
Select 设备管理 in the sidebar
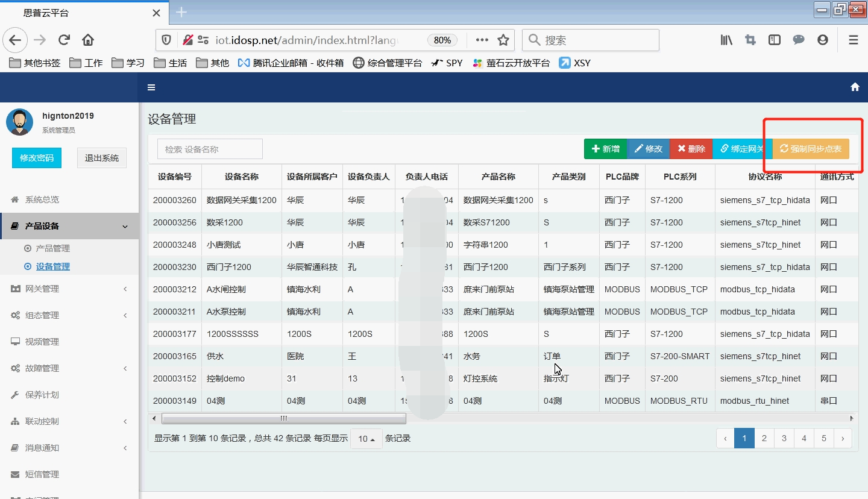(x=52, y=266)
